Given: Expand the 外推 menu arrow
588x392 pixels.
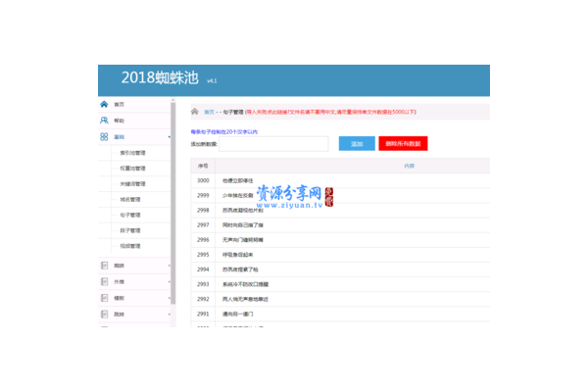Looking at the screenshot, I should coord(169,281).
